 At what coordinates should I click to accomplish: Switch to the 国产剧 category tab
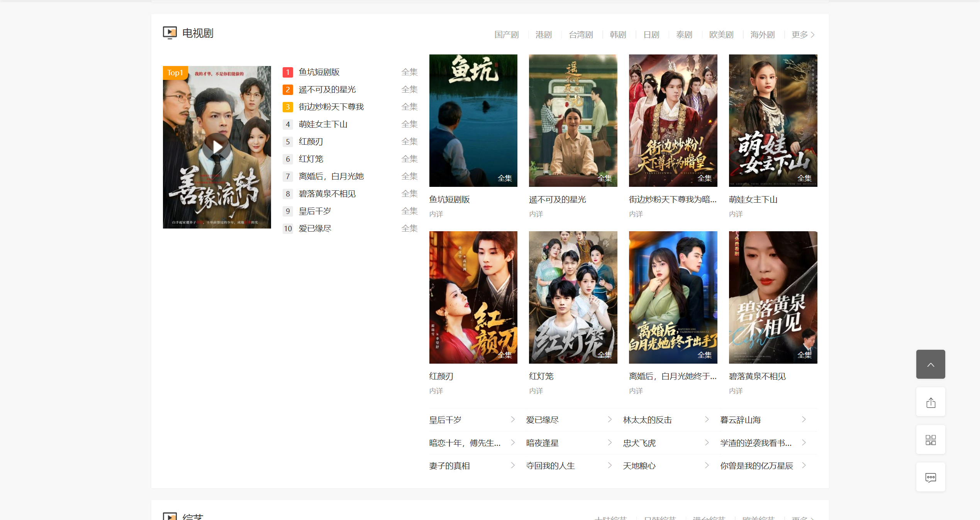point(506,35)
